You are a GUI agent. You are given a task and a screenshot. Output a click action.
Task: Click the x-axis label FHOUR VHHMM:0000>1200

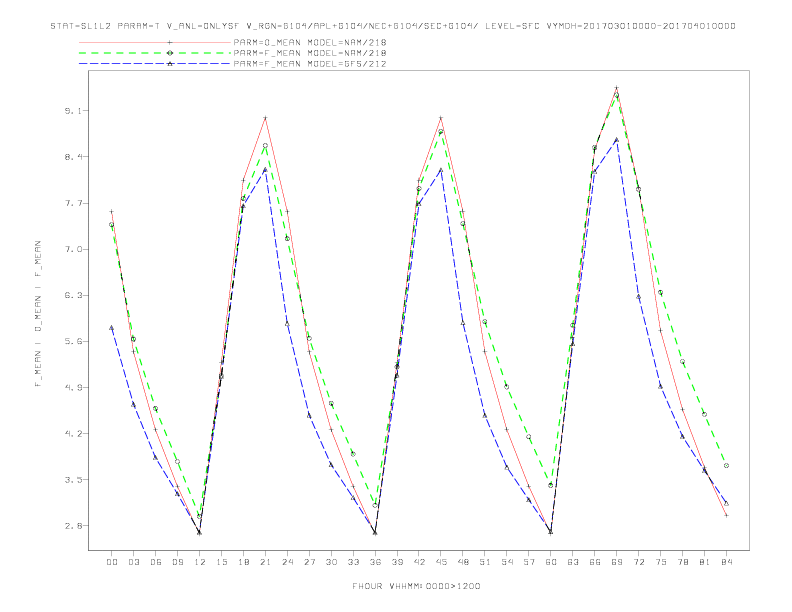pyautogui.click(x=416, y=586)
